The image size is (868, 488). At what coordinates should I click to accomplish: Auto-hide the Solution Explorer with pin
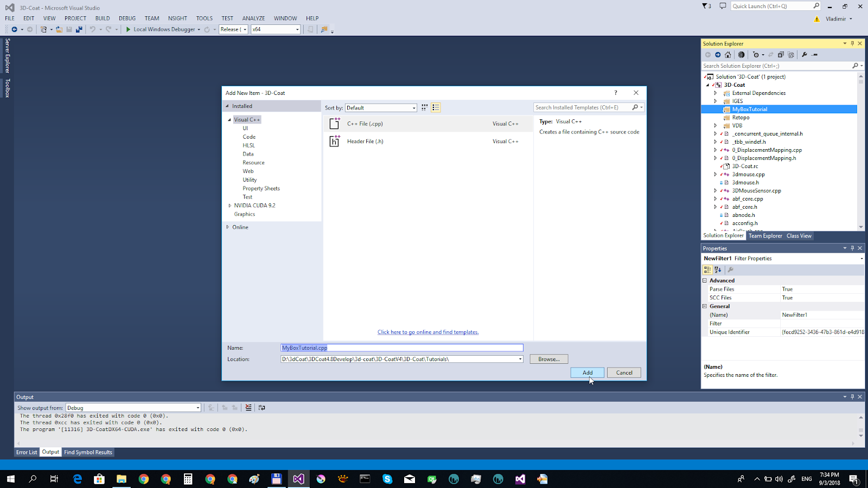tap(852, 43)
